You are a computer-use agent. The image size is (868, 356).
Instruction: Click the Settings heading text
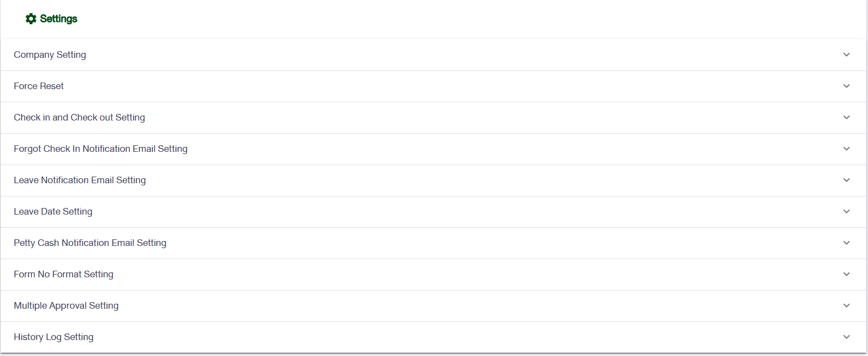58,18
